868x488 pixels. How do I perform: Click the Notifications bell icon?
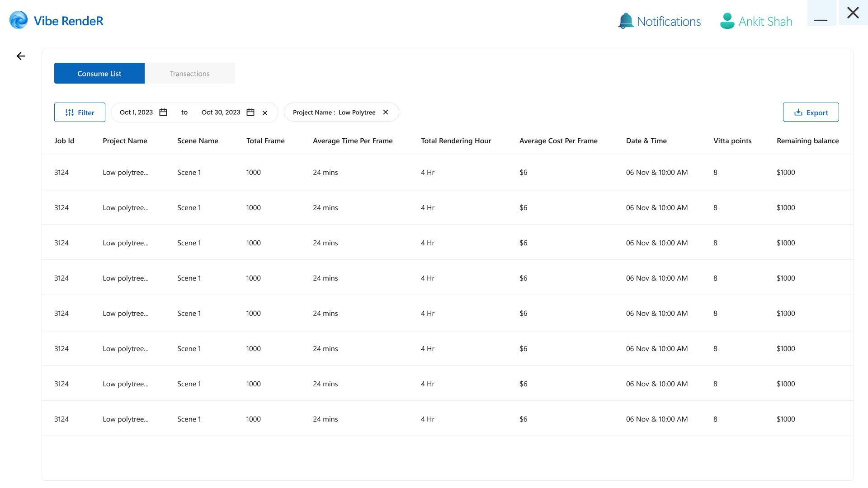626,21
